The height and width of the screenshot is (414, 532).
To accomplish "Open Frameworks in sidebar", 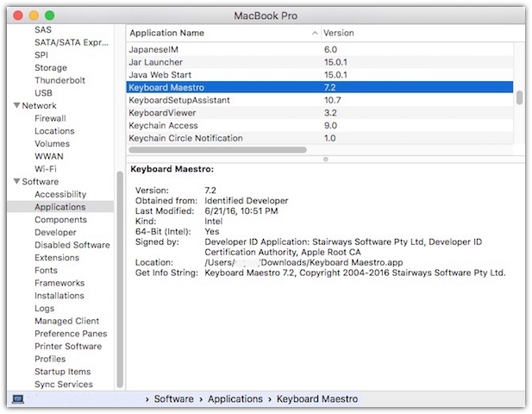I will (59, 283).
